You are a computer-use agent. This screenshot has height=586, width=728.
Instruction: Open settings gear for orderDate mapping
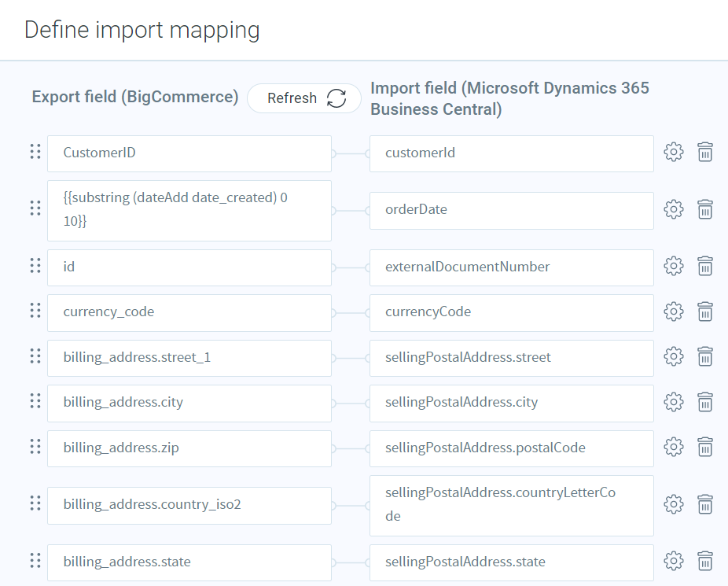674,209
